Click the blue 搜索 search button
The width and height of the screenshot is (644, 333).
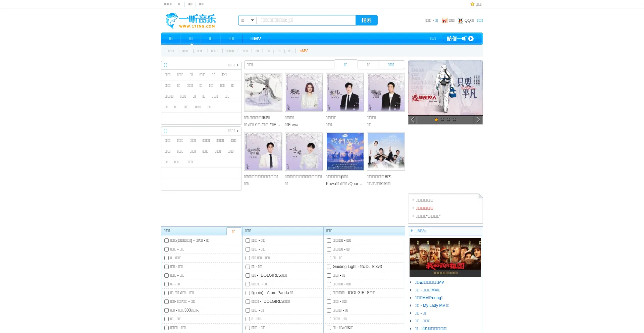[x=367, y=20]
